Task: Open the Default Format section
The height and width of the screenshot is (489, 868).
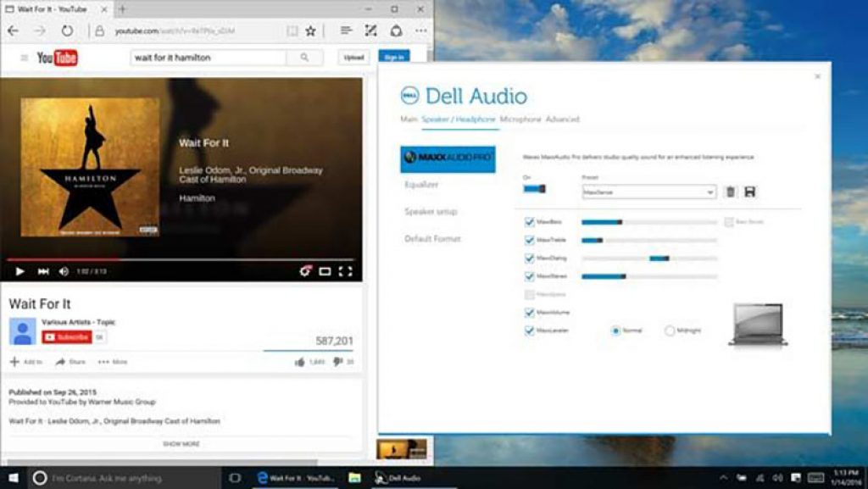Action: point(432,238)
